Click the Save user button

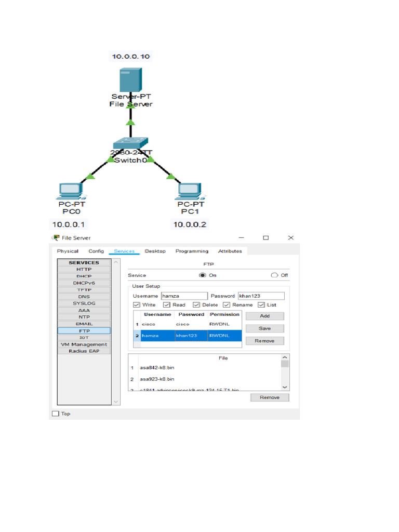coord(264,328)
